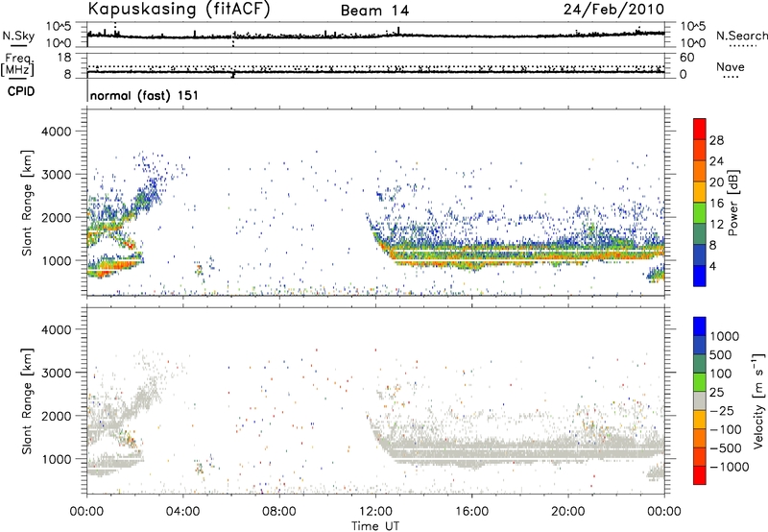Click the "28" label on power colorbar

pos(716,140)
